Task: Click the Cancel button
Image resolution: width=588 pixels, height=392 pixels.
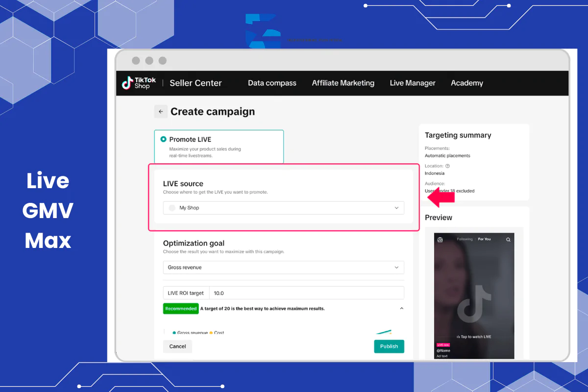Action: (177, 346)
